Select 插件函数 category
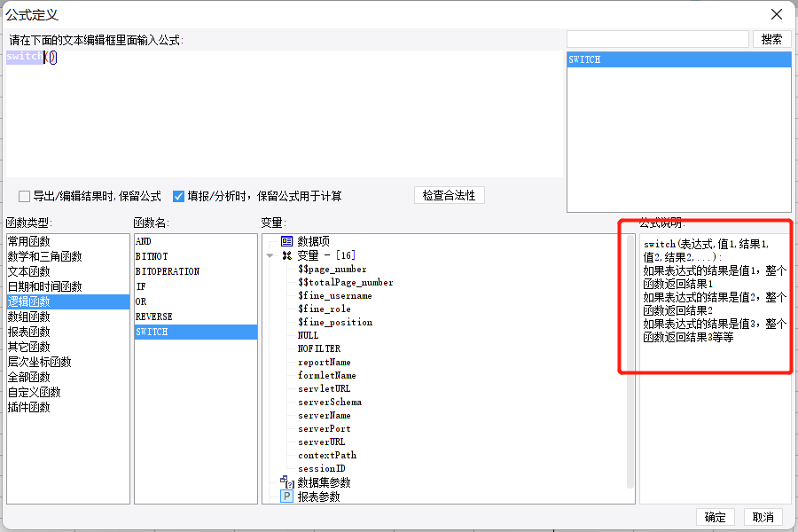The image size is (798, 532). pyautogui.click(x=68, y=407)
